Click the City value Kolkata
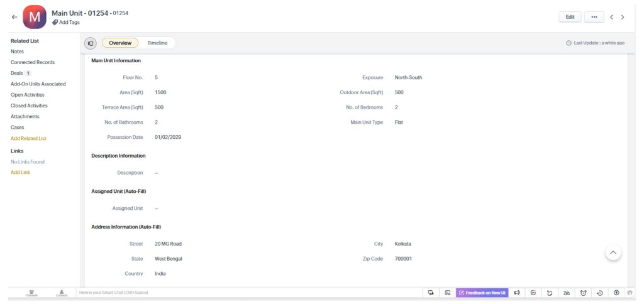The height and width of the screenshot is (304, 644). click(x=402, y=244)
